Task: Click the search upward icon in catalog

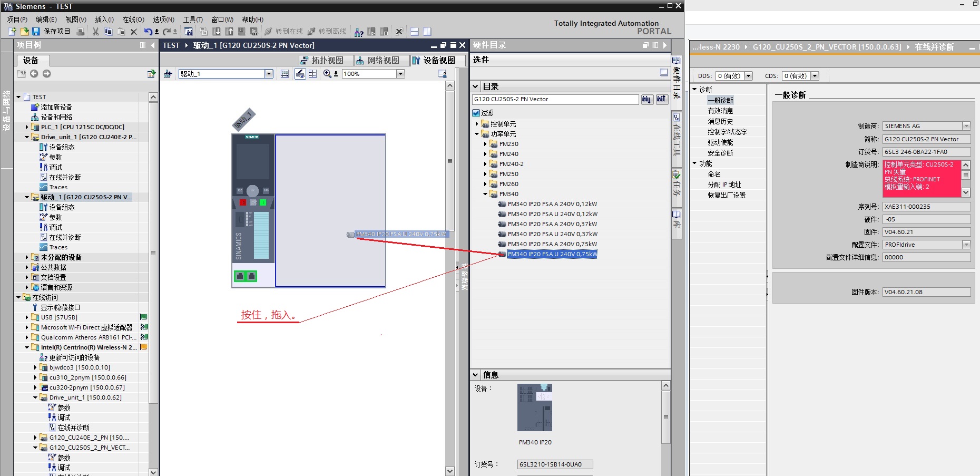Action: (x=662, y=99)
